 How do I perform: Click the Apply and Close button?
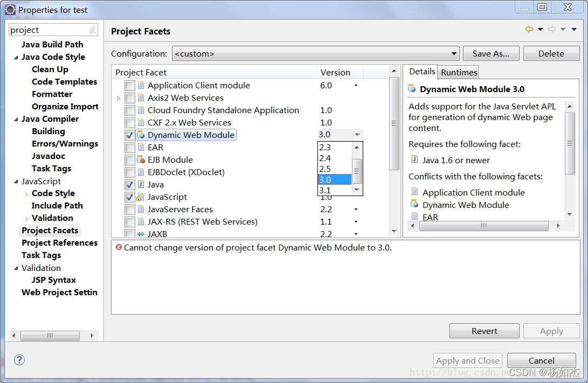(x=468, y=360)
